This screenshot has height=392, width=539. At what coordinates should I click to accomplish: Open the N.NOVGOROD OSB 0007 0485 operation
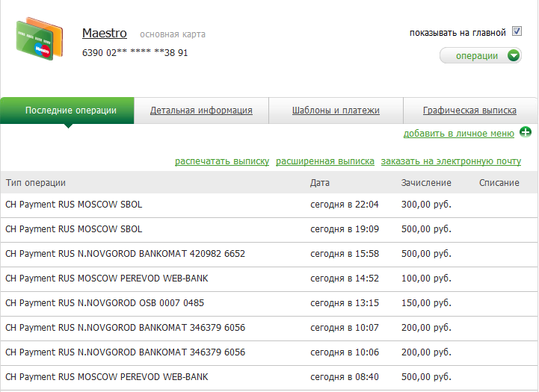[x=104, y=303]
